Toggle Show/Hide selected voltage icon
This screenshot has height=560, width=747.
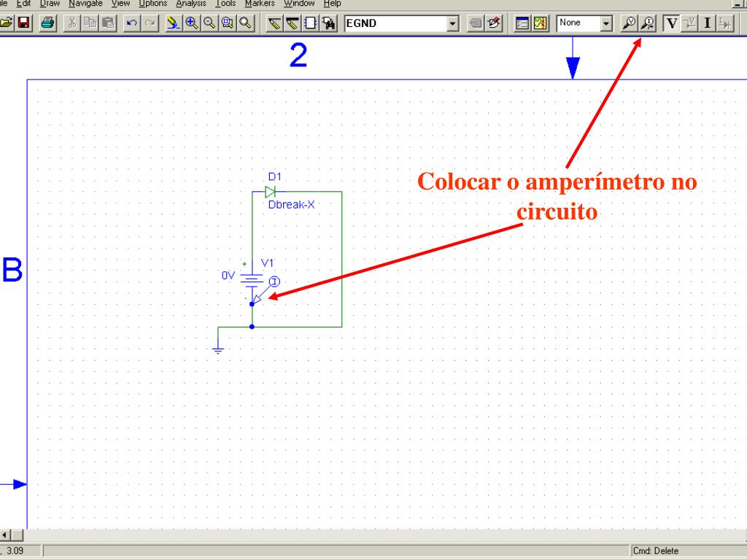pyautogui.click(x=689, y=23)
